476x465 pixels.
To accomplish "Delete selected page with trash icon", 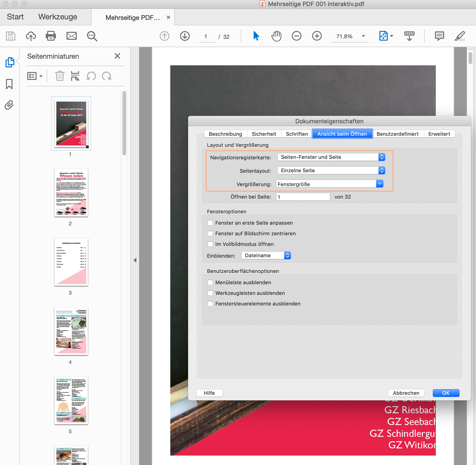I will 59,76.
